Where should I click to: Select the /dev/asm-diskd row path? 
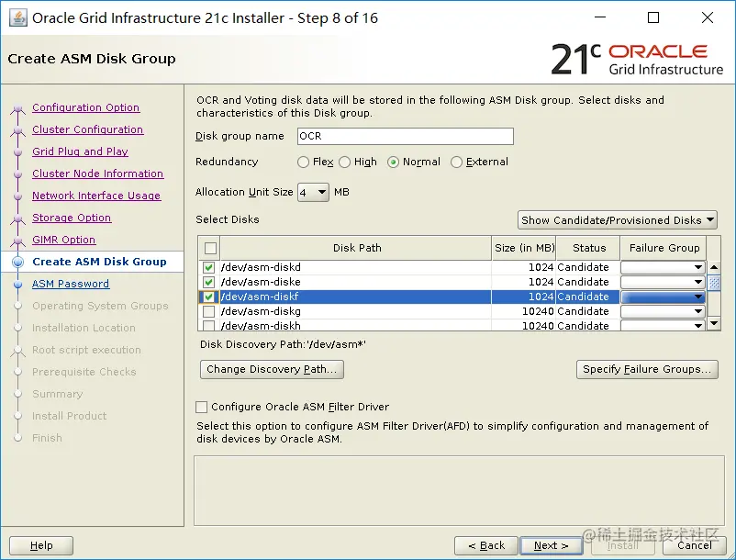click(x=261, y=267)
